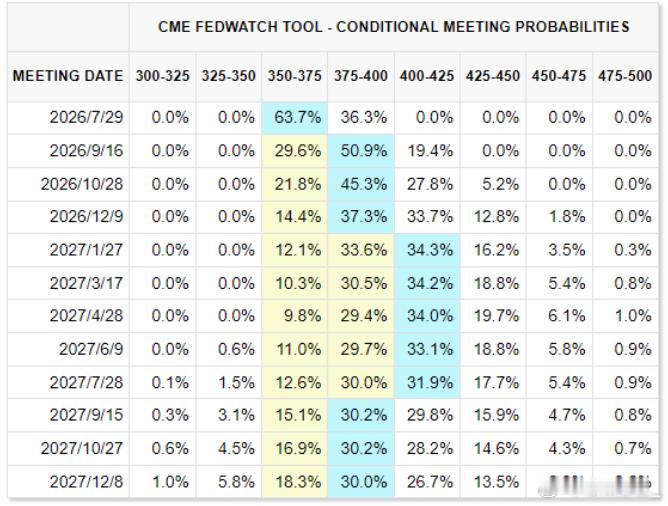Select the MEETING DATE column header
Viewport: 668px width, 506px height.
coord(68,76)
